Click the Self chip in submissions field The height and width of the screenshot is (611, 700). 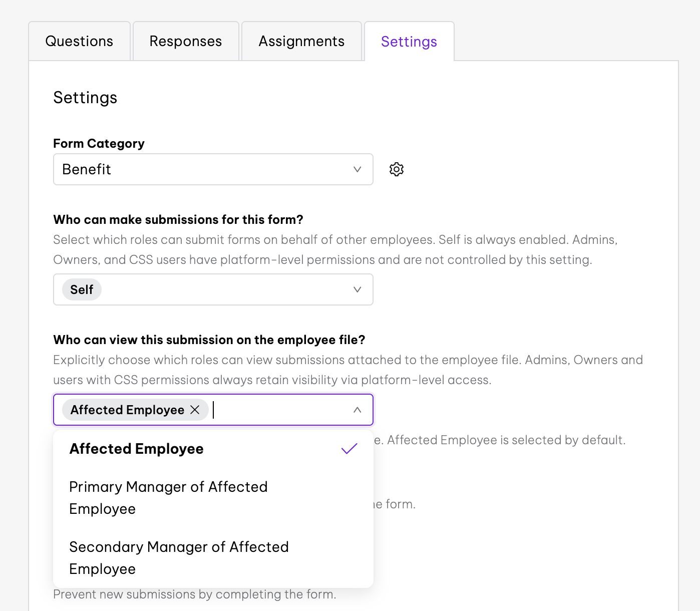point(82,289)
